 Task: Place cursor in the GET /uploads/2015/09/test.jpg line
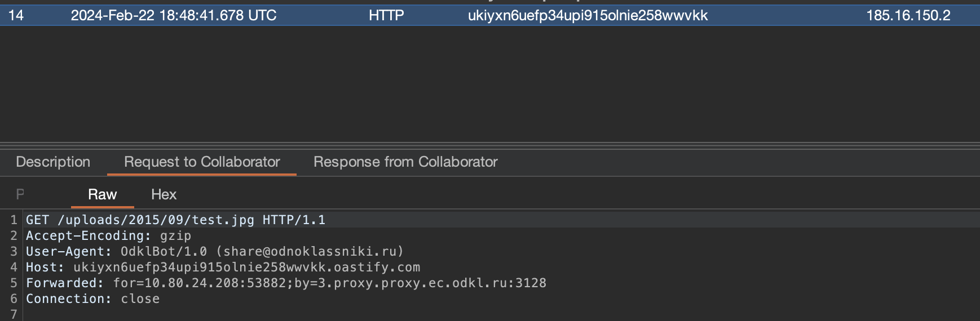point(175,220)
